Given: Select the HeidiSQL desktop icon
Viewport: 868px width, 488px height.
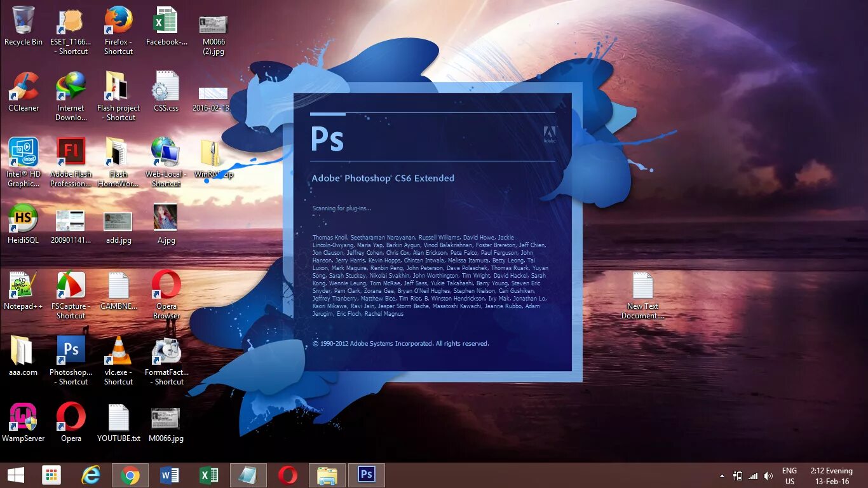Looking at the screenshot, I should tap(24, 218).
